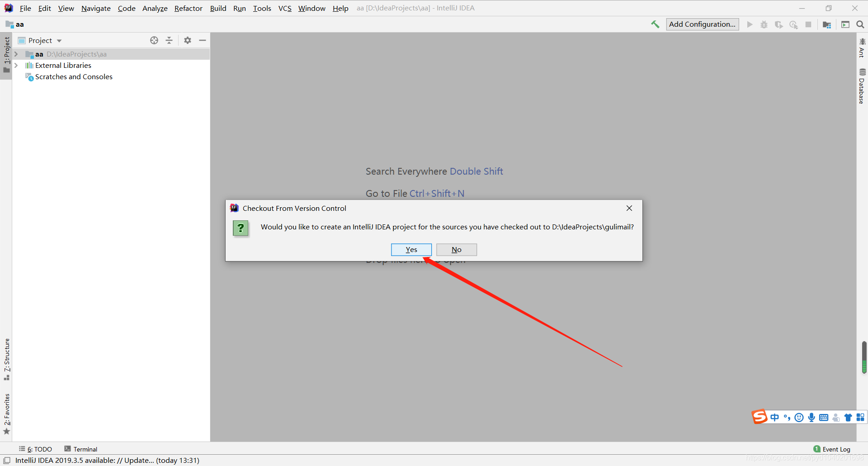The width and height of the screenshot is (868, 466).
Task: Click the locate/scroll-from-source target icon
Action: click(x=154, y=40)
